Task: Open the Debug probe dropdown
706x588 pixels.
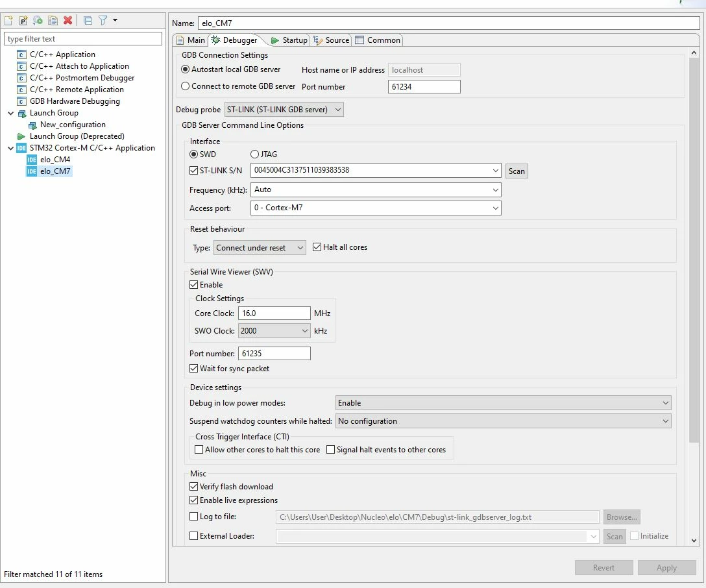Action: (x=284, y=110)
